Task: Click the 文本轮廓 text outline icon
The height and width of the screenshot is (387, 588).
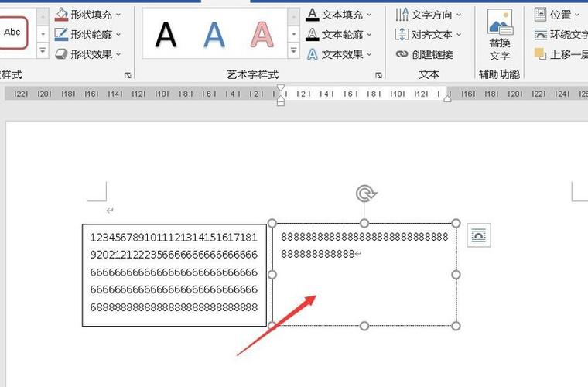Action: click(312, 35)
